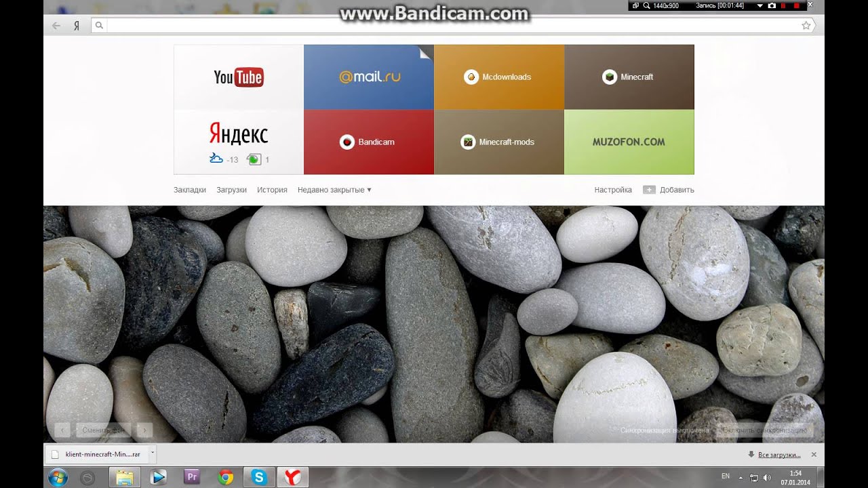
Task: Open the Minecraft-mods tile
Action: (x=499, y=142)
